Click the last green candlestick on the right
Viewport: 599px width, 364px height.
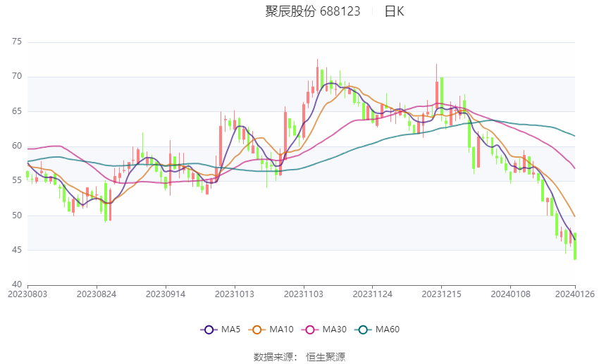coord(575,246)
